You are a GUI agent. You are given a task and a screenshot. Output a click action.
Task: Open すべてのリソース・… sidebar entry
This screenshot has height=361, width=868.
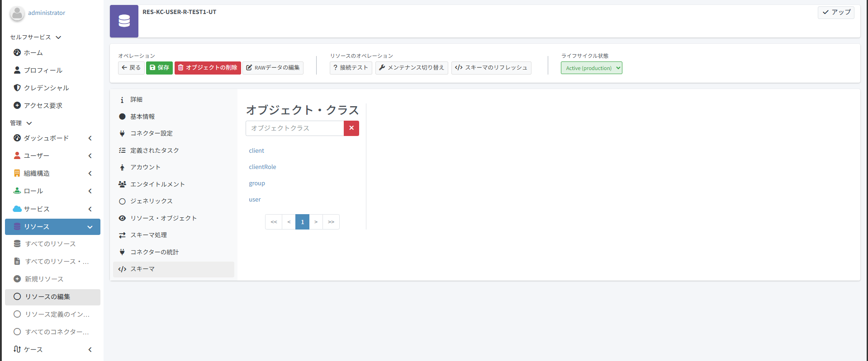tap(52, 261)
